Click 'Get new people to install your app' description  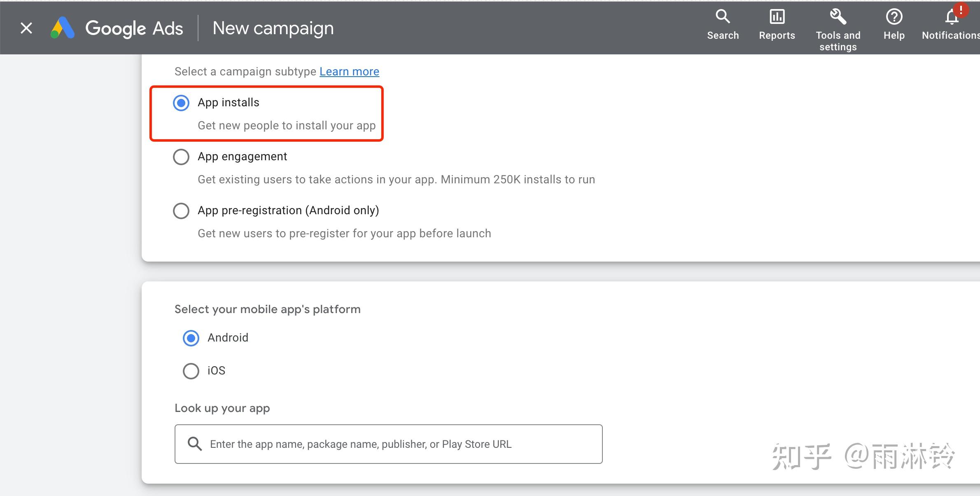point(287,125)
